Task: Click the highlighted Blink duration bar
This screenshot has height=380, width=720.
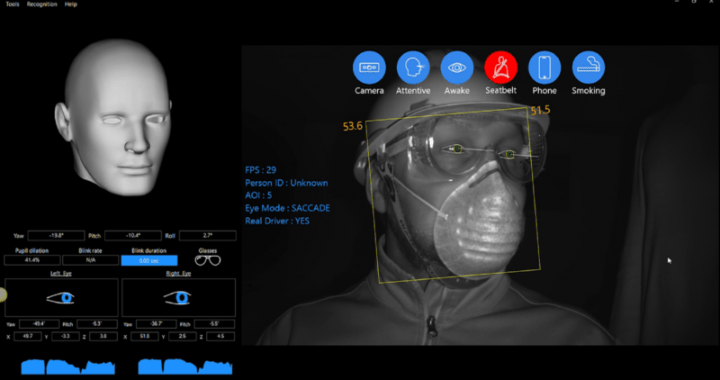Action: tap(149, 260)
